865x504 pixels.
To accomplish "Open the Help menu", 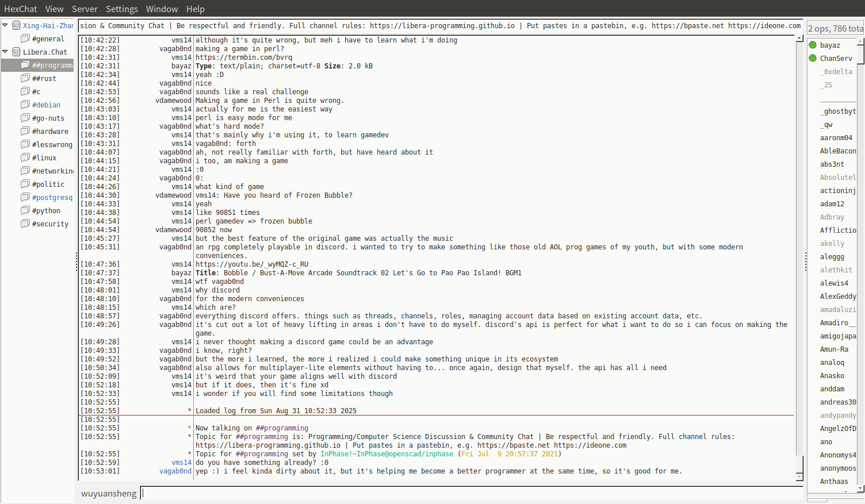I will (x=196, y=9).
